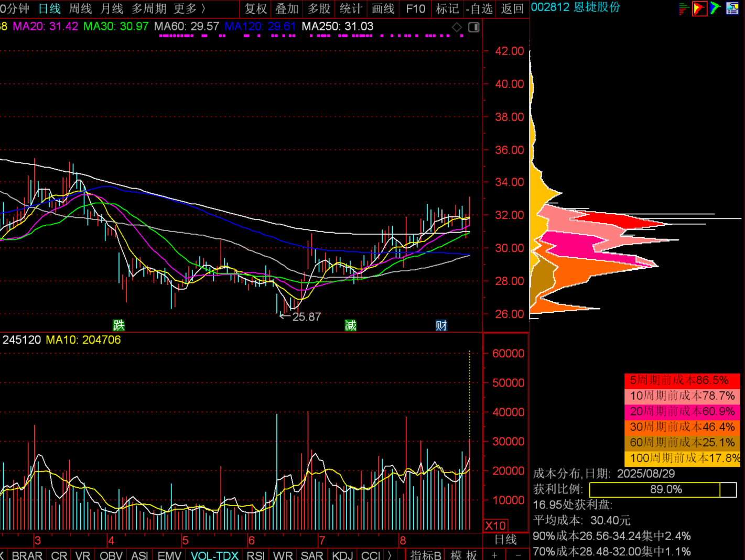Zoom out with the minus button
Screen dimensions: 745x560
pyautogui.click(x=518, y=555)
